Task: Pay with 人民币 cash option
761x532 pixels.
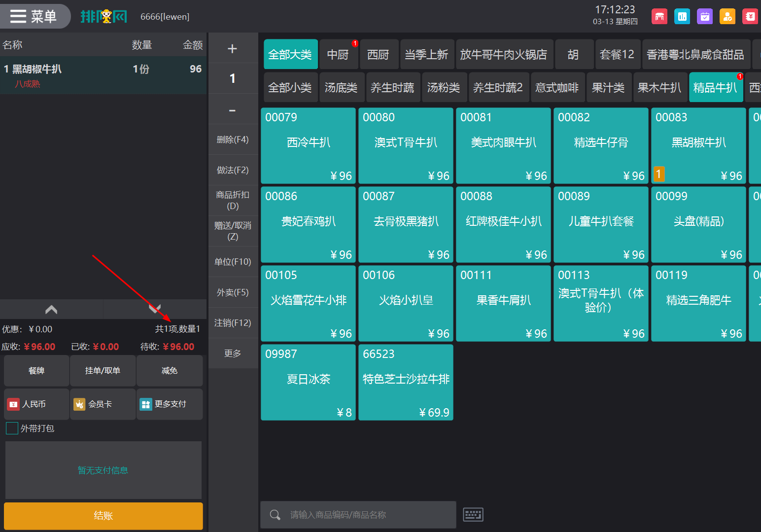Action: tap(36, 404)
